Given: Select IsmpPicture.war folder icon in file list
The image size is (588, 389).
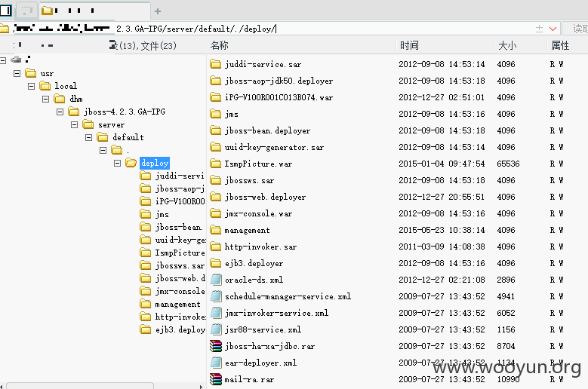Looking at the screenshot, I should coord(216,164).
